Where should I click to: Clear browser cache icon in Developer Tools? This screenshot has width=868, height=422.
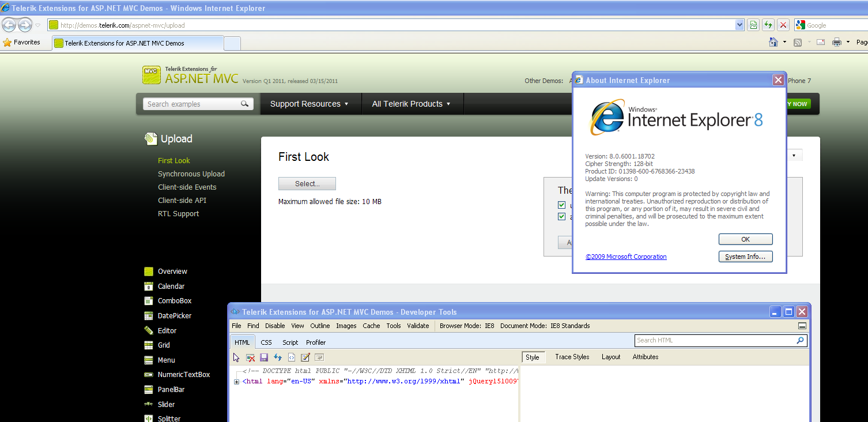(x=250, y=357)
